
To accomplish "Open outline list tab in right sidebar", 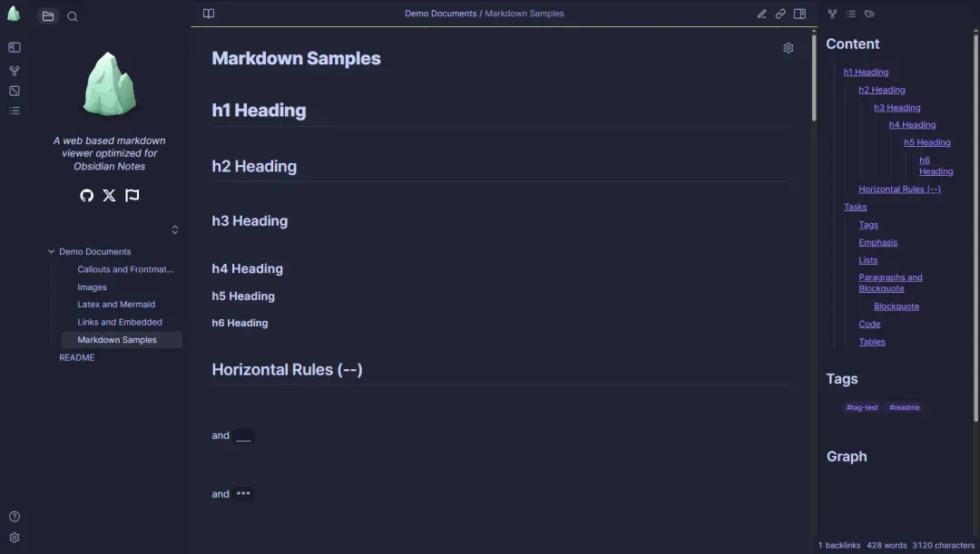I will [x=850, y=14].
